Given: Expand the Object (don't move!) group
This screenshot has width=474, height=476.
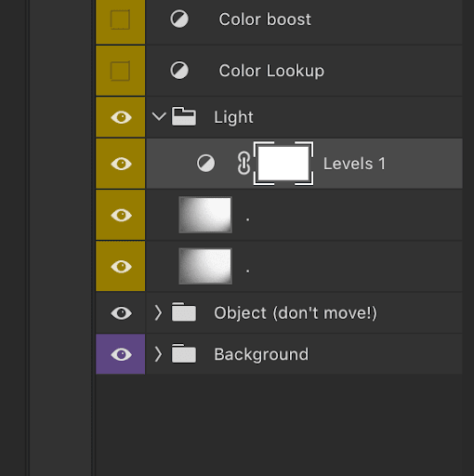Looking at the screenshot, I should [158, 312].
